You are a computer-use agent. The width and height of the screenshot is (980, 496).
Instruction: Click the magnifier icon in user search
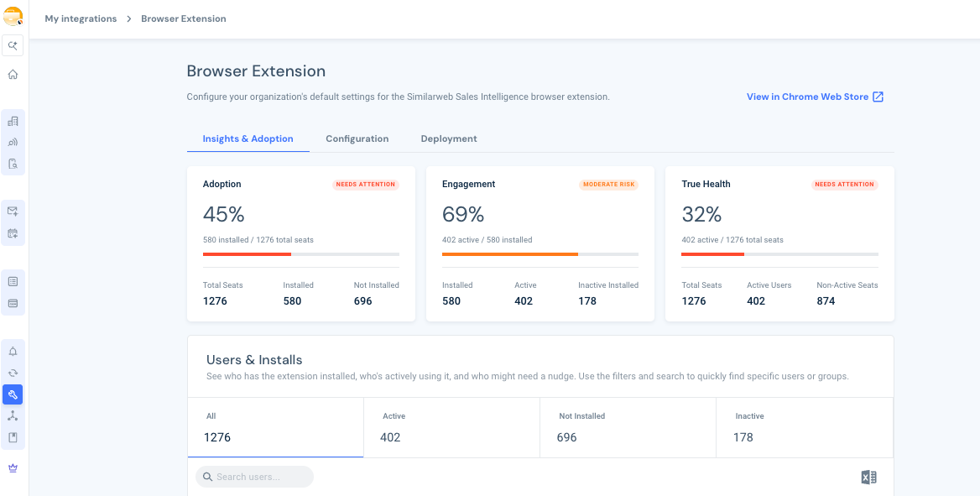[207, 477]
